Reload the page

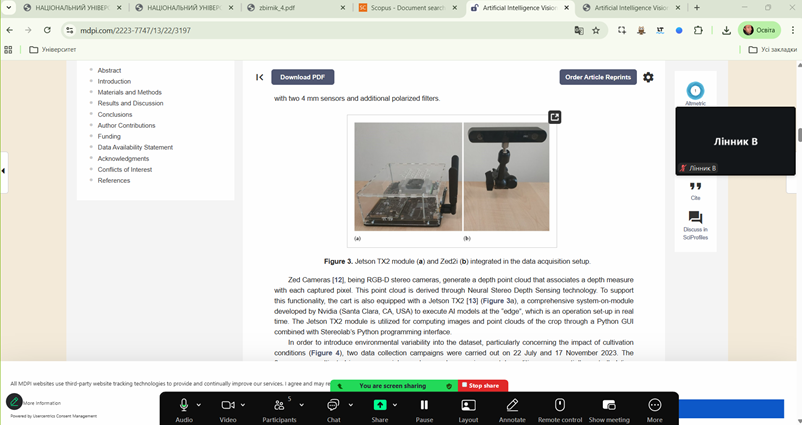[x=47, y=30]
